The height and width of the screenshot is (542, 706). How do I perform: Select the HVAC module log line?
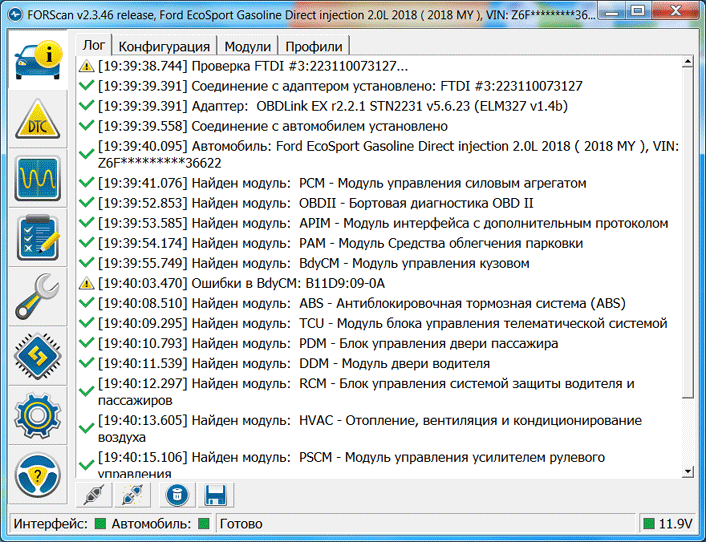(x=370, y=429)
